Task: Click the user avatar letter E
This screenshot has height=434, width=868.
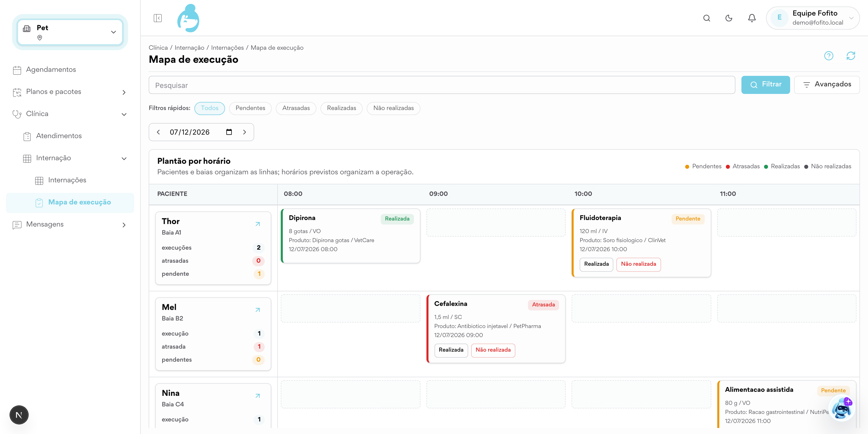Action: pyautogui.click(x=779, y=18)
